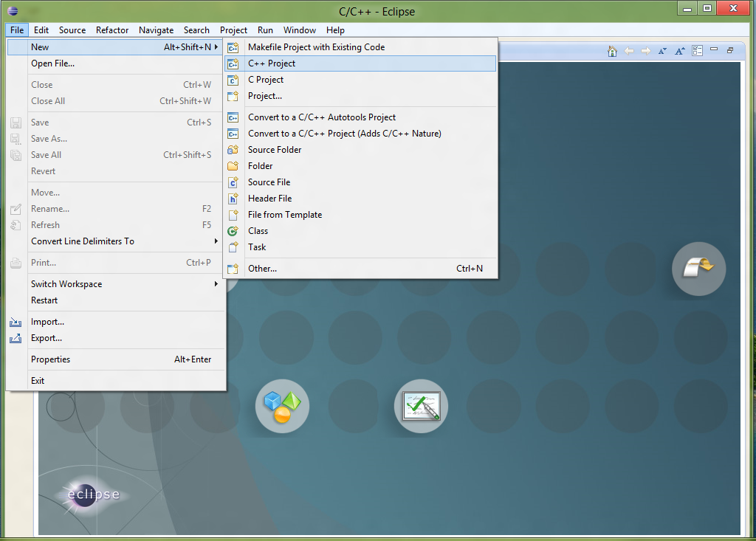Go to Workbench using the curved arrow icon
756x541 pixels.
698,269
